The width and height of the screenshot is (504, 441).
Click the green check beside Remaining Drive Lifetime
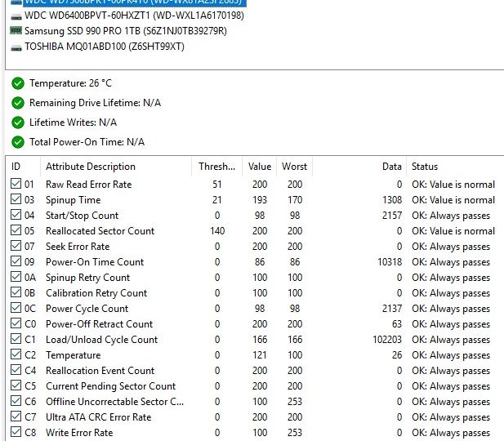click(x=18, y=103)
